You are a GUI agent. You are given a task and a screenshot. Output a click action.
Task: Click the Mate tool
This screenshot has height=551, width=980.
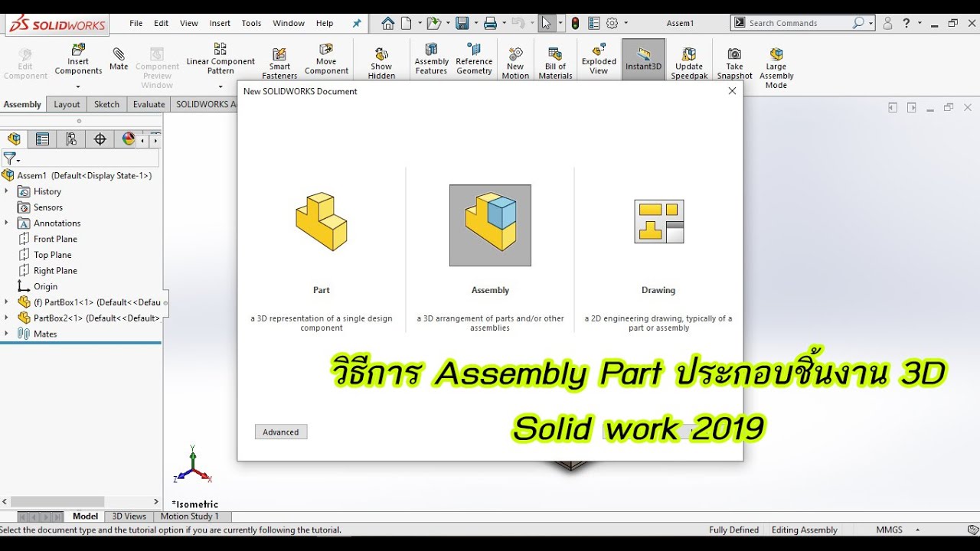click(x=119, y=59)
